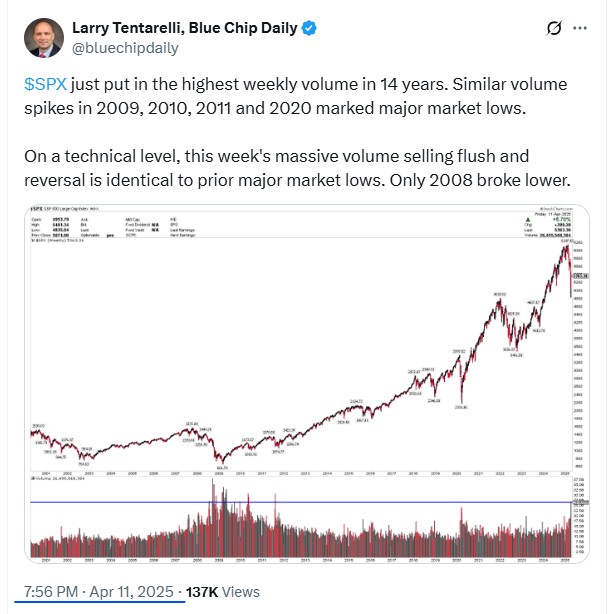This screenshot has height=614, width=611.
Task: Click the paragraph starting "On a technical level"
Action: coord(297,168)
